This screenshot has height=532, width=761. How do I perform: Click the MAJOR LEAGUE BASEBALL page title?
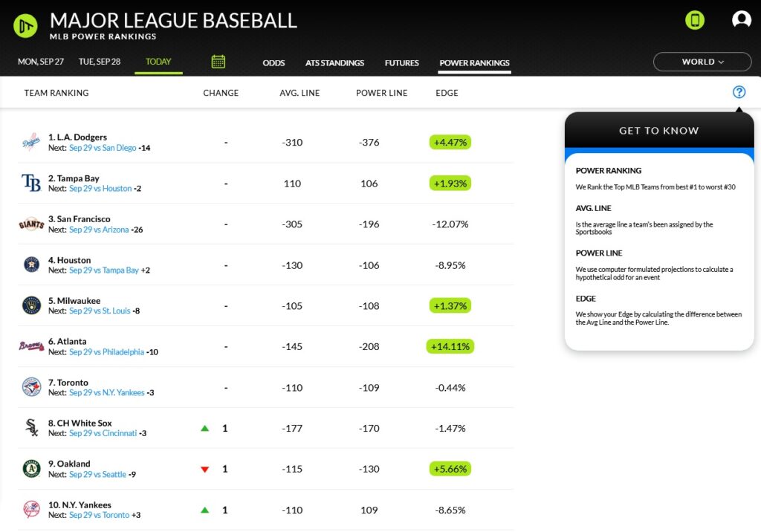(173, 21)
